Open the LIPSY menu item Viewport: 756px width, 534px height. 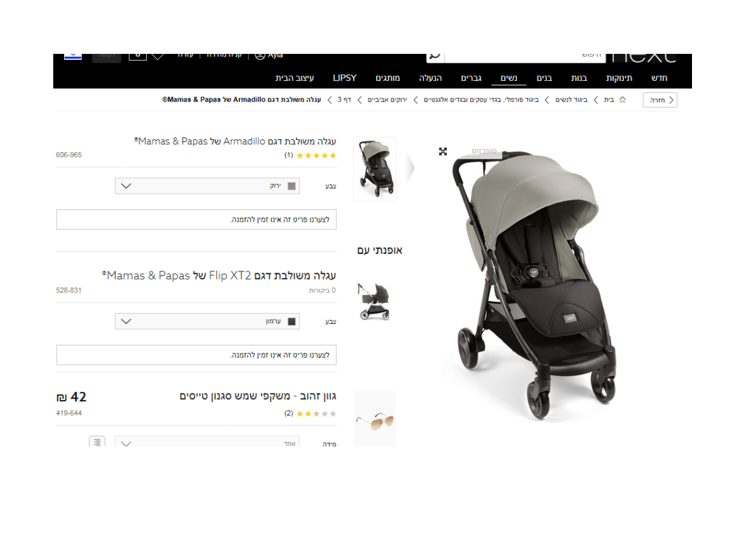[x=345, y=77]
